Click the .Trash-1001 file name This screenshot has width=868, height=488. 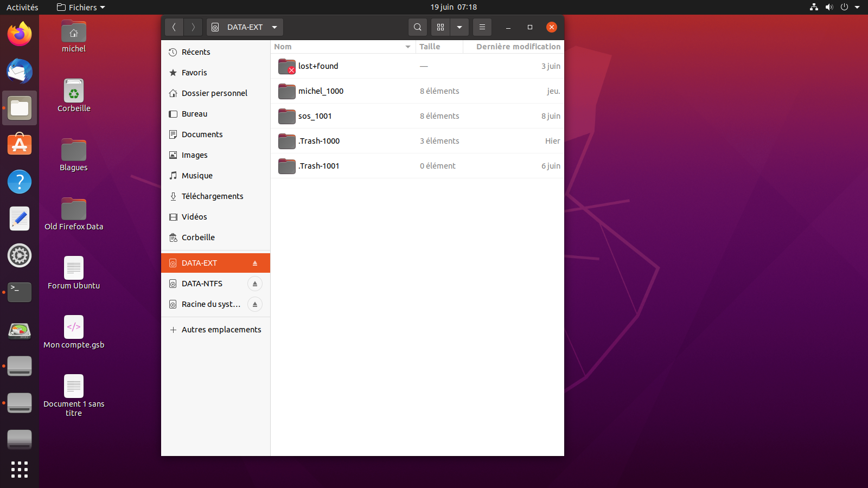[319, 166]
